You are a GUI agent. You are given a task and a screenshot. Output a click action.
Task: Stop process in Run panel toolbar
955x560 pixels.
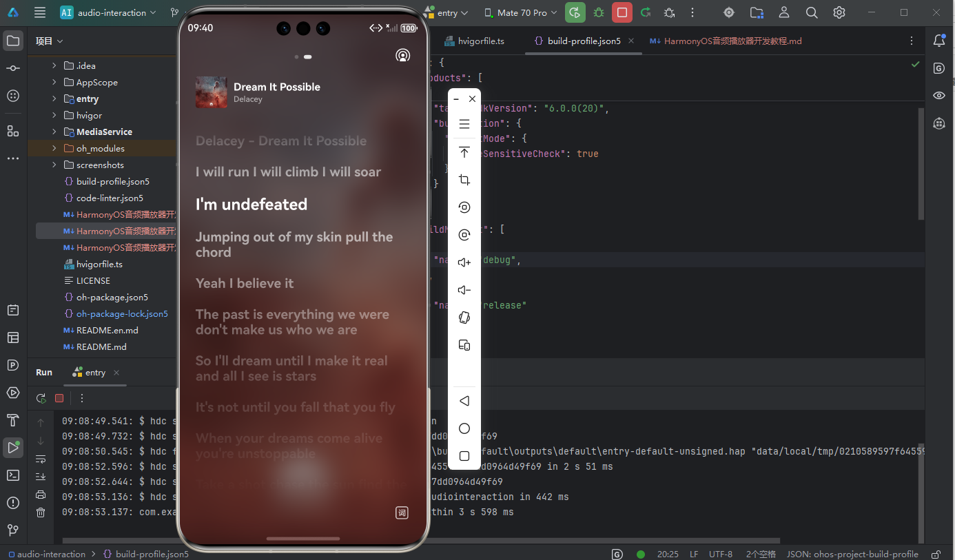click(59, 398)
